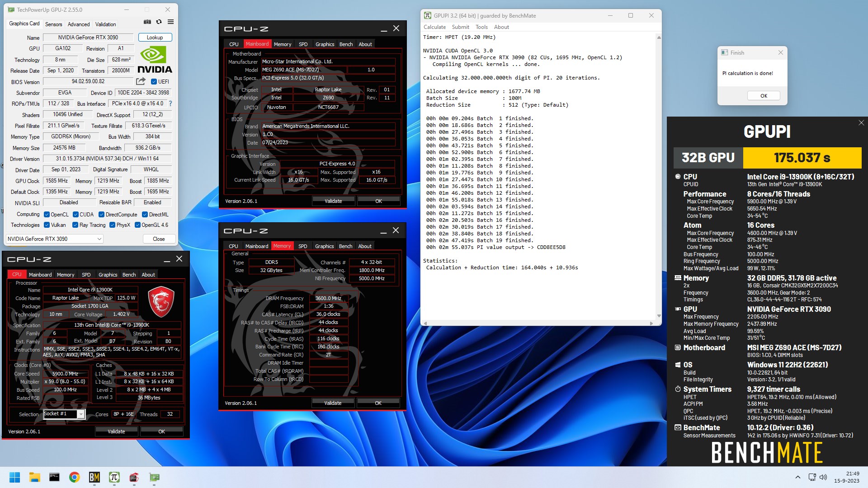Image resolution: width=868 pixels, height=488 pixels.
Task: Click the Lookup button in GPU-Z
Action: coord(155,38)
